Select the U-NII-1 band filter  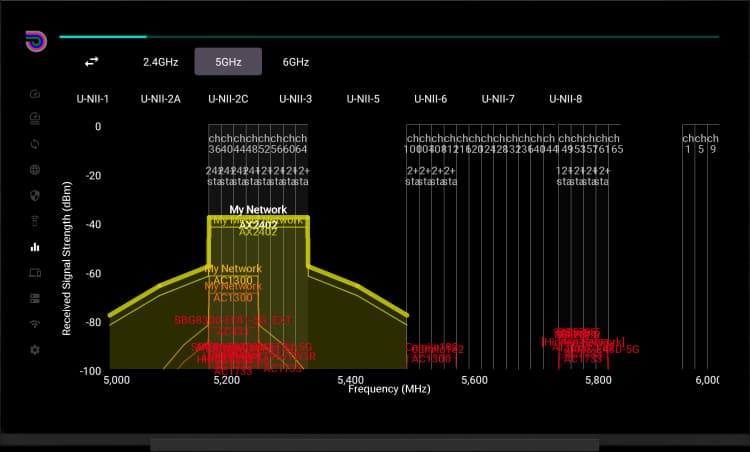tap(93, 99)
